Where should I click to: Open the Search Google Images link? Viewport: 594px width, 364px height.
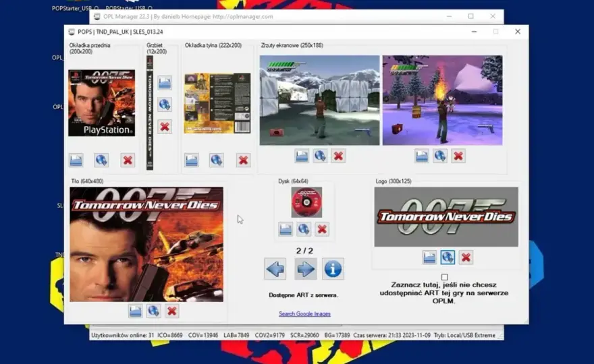pos(304,313)
